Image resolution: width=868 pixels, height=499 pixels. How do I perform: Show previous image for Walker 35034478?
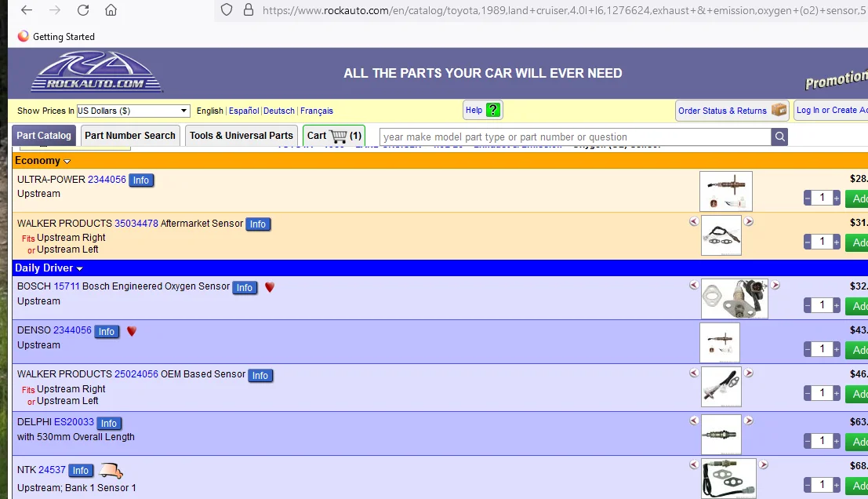[694, 221]
